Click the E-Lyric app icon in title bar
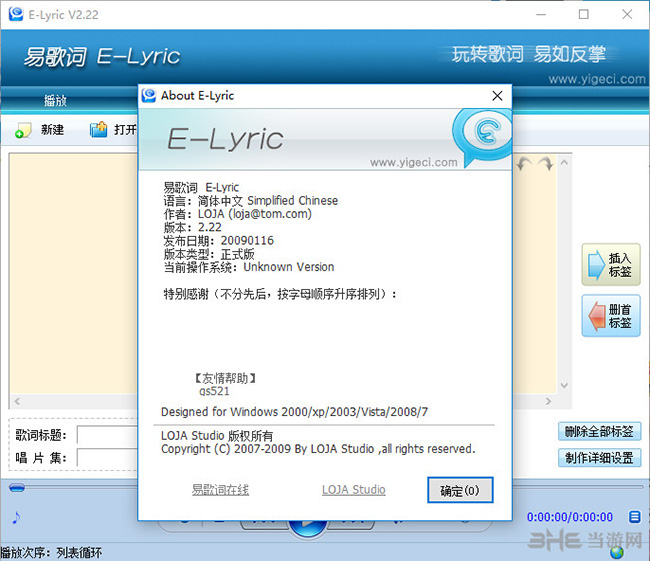Screen dimensions: 650x561 pyautogui.click(x=16, y=14)
